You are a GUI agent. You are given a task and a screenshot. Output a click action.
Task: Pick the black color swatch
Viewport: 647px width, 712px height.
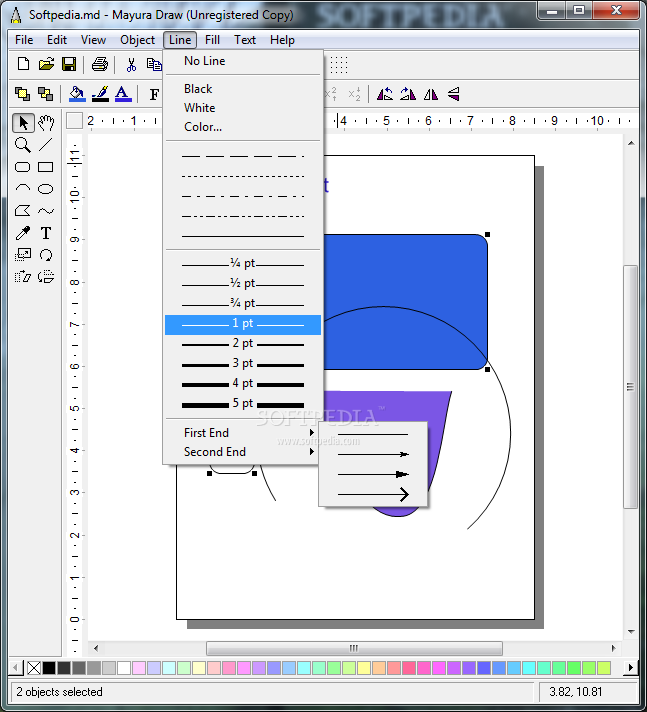49,668
